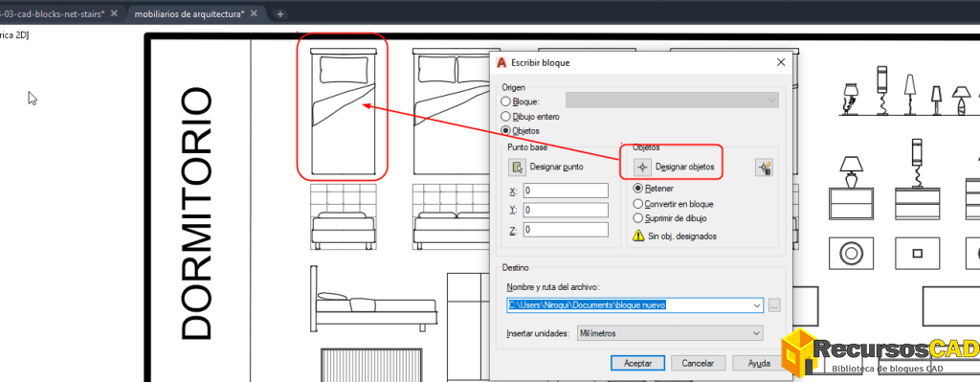This screenshot has height=382, width=980.
Task: Click the round table top-view symbol
Action: [851, 254]
